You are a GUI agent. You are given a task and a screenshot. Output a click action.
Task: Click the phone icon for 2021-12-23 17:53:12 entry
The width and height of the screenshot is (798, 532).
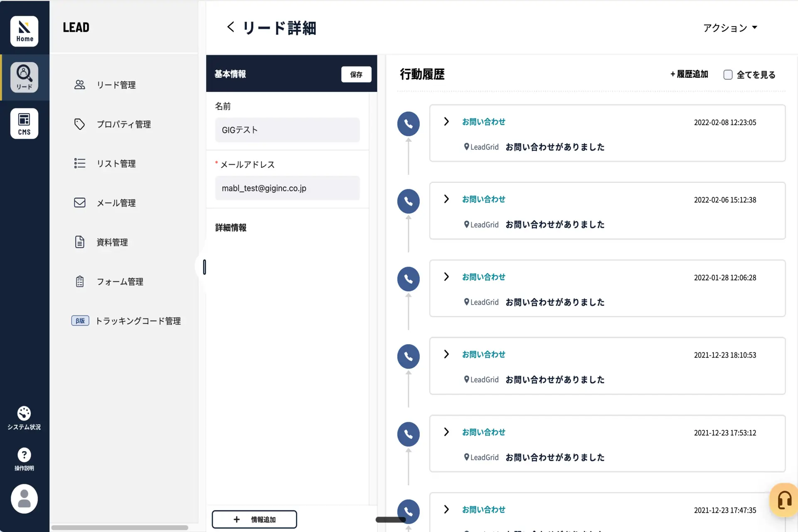tap(408, 434)
